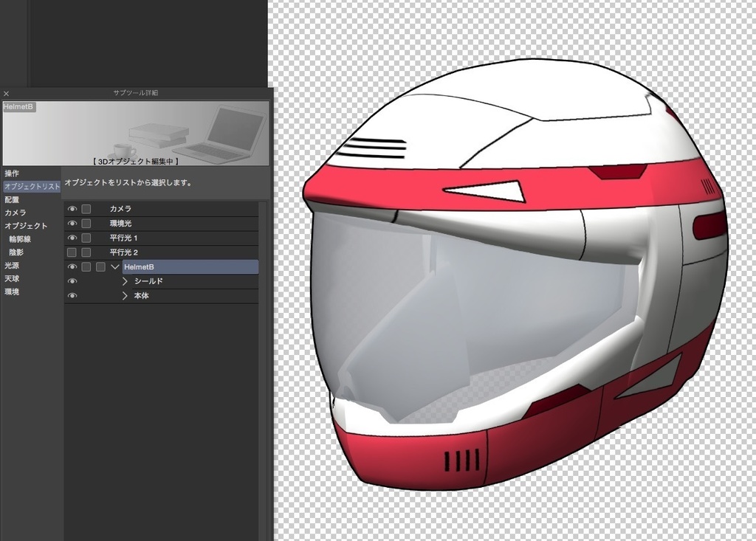Open the 操作 category
This screenshot has height=541, width=756.
pyautogui.click(x=12, y=173)
